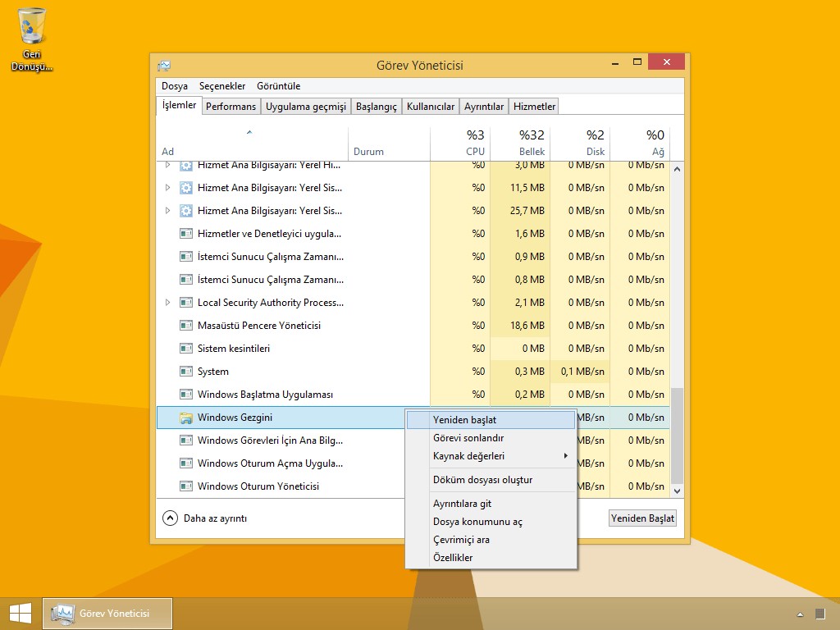Show hidden icons in the system tray
The height and width of the screenshot is (630, 840).
801,614
